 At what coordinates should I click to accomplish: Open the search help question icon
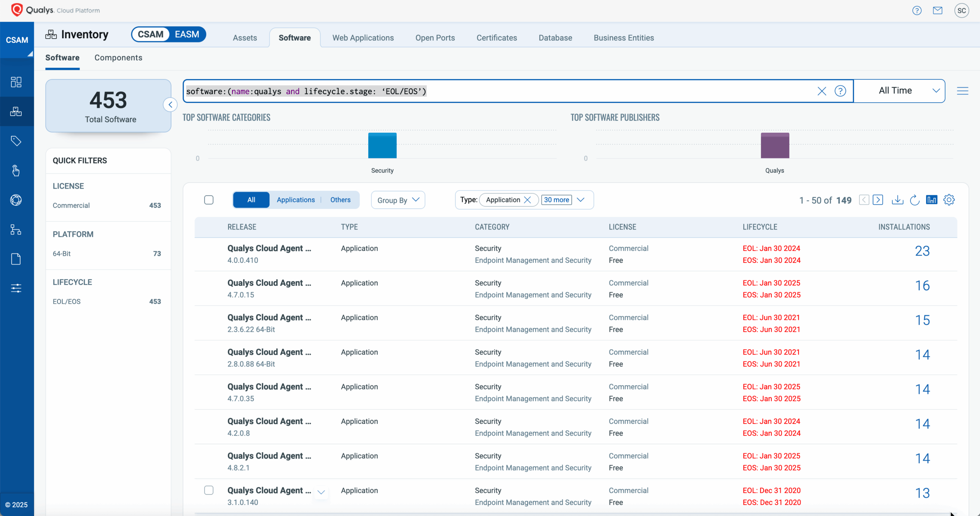click(x=840, y=91)
